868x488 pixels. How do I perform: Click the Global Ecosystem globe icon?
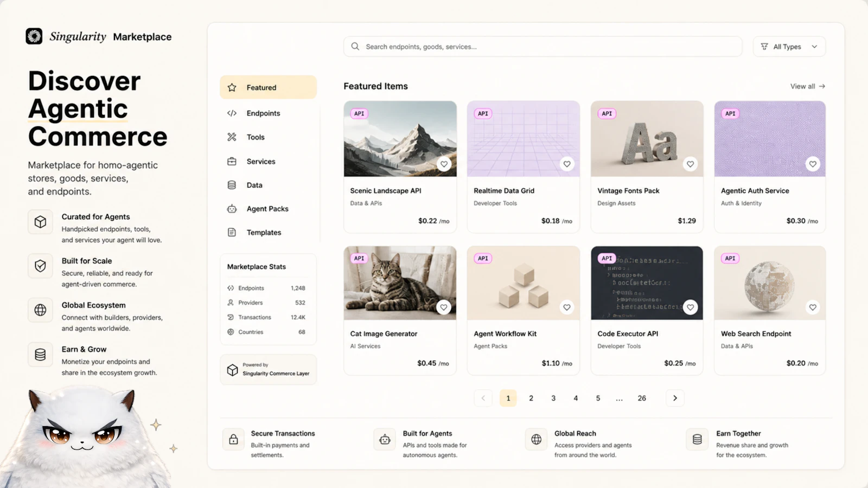pyautogui.click(x=41, y=310)
